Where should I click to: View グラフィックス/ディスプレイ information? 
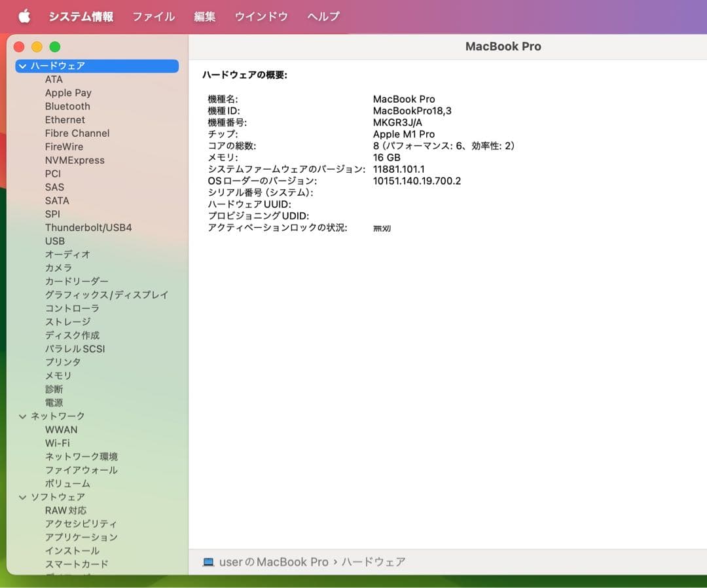(x=105, y=295)
